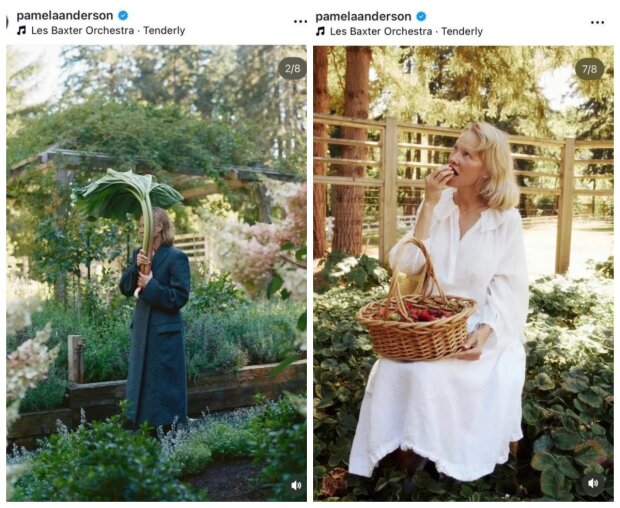This screenshot has height=508, width=620.
Task: Open the Les Baxter Orchestra audio link on the left post
Action: 83,30
